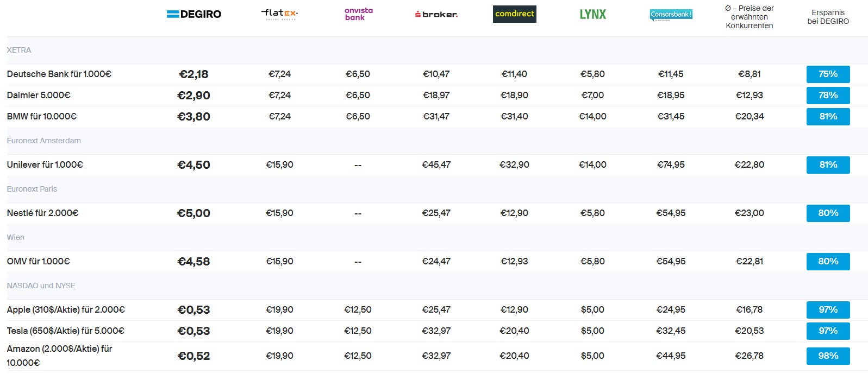
Task: Click the DEGIRO price €3,80 for BMW
Action: 193,117
